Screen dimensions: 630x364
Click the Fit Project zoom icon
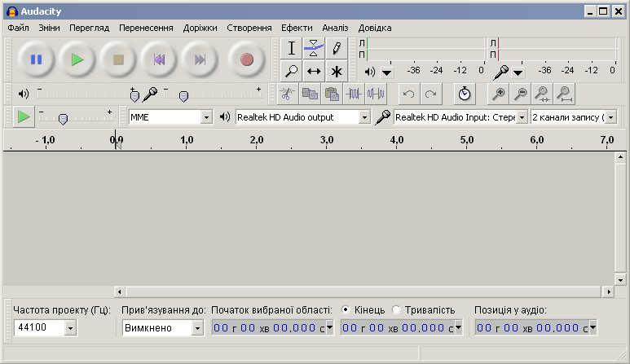click(565, 94)
